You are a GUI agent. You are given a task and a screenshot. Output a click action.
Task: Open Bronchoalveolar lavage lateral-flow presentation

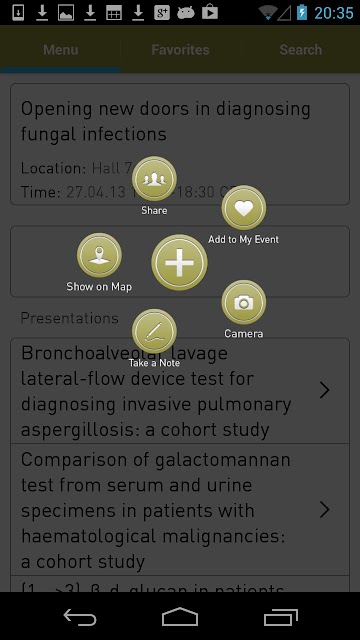point(180,391)
